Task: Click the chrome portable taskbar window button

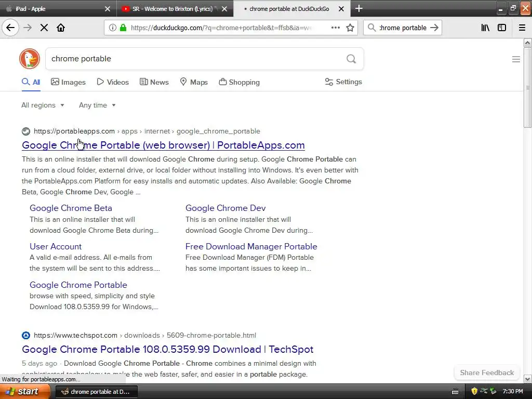Action: [96, 392]
